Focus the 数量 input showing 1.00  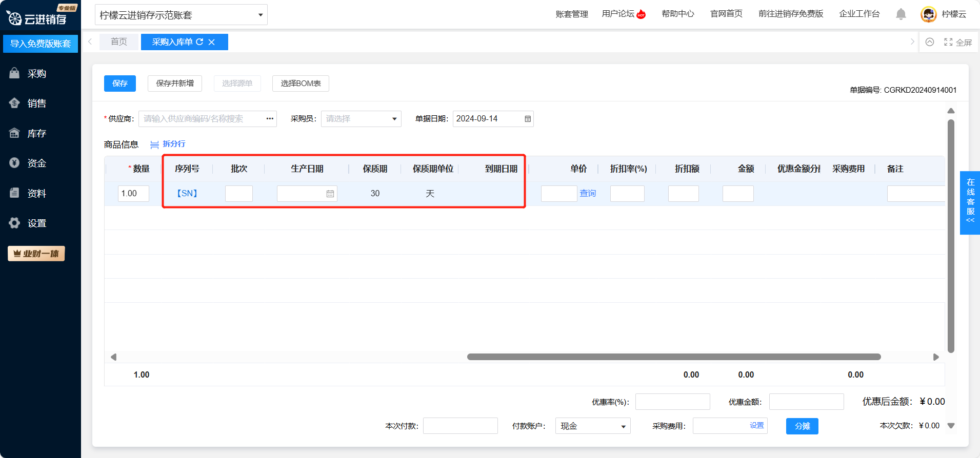133,194
